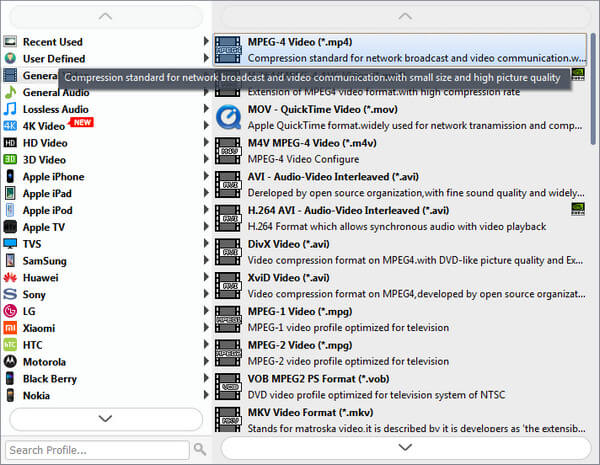Click the Nokia phone icon

point(10,395)
